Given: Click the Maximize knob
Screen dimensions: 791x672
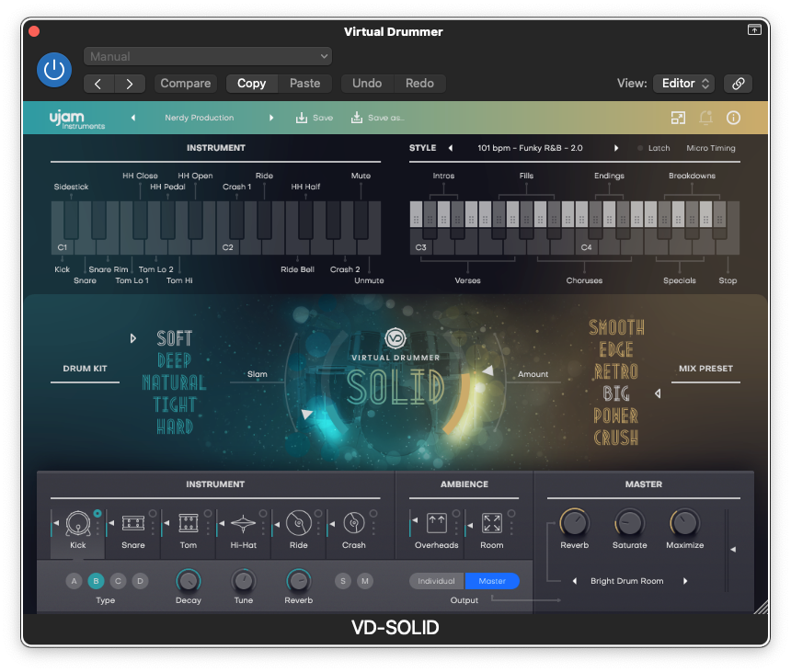Looking at the screenshot, I should coord(684,523).
